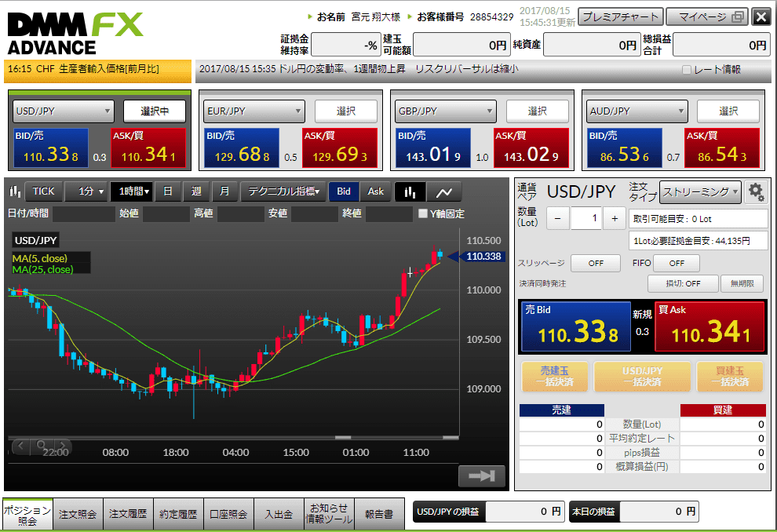Screen dimensions: 777x532
Task: Select Ask price chart mode
Action: coord(376,191)
